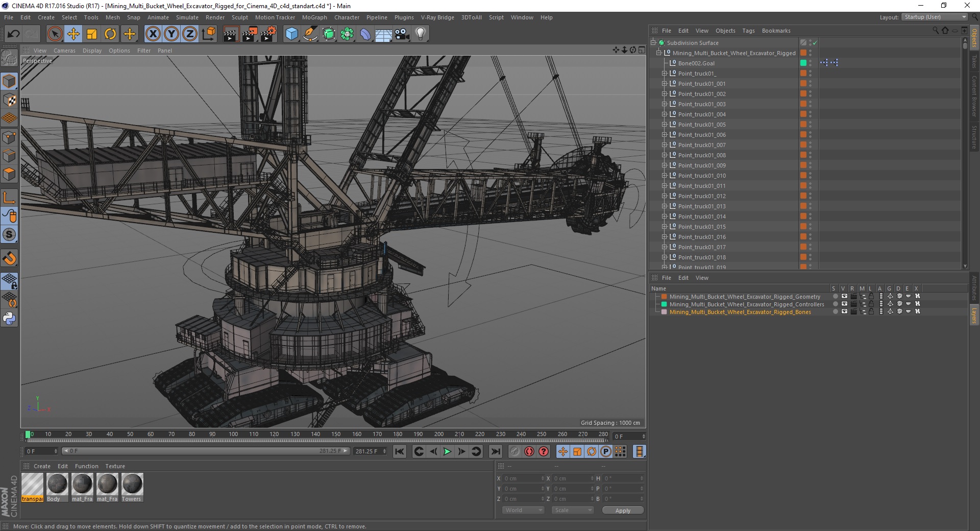Expand the Point_truck01_005 node
980x531 pixels.
click(665, 125)
